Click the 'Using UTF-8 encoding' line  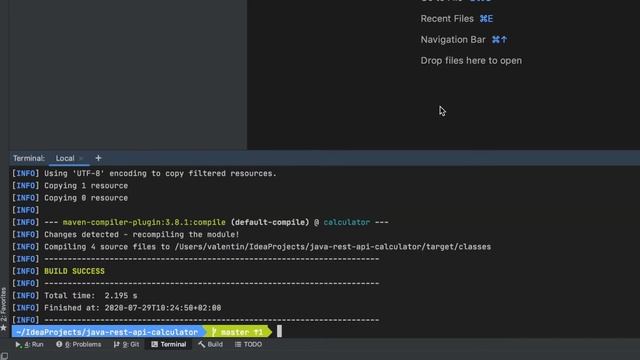[x=144, y=173]
